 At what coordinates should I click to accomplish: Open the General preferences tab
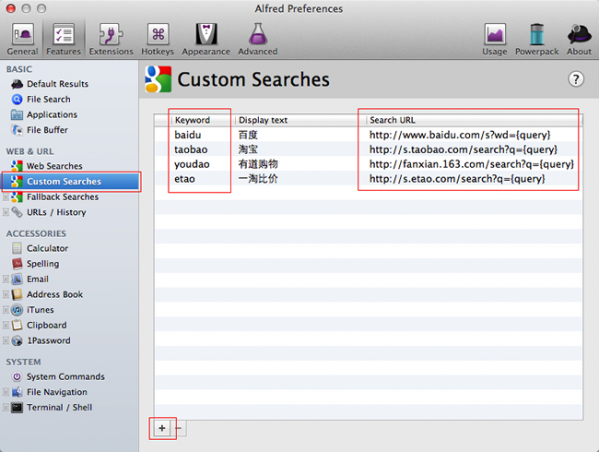tap(23, 39)
